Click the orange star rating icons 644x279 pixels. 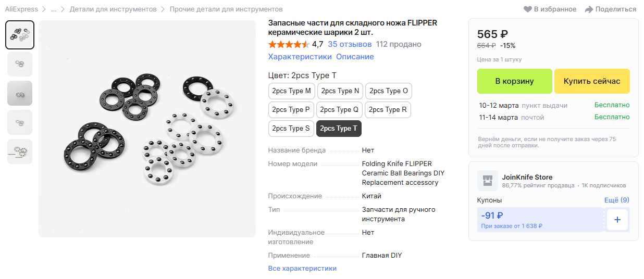point(288,44)
